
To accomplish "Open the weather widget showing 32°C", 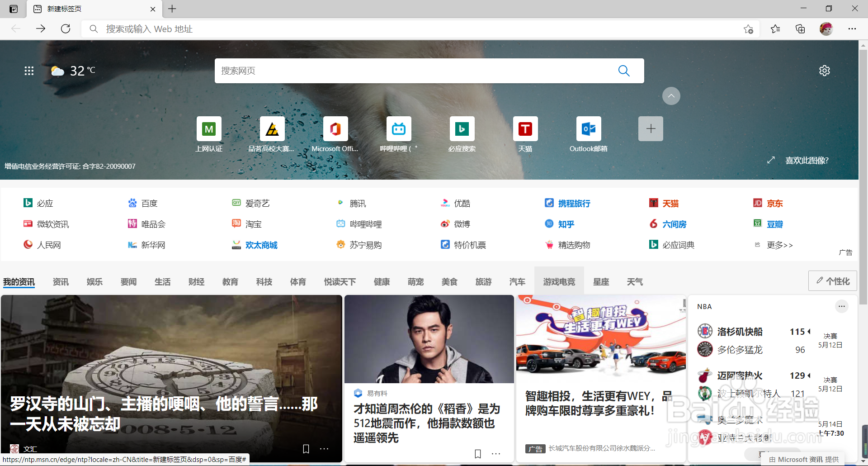I will 73,71.
